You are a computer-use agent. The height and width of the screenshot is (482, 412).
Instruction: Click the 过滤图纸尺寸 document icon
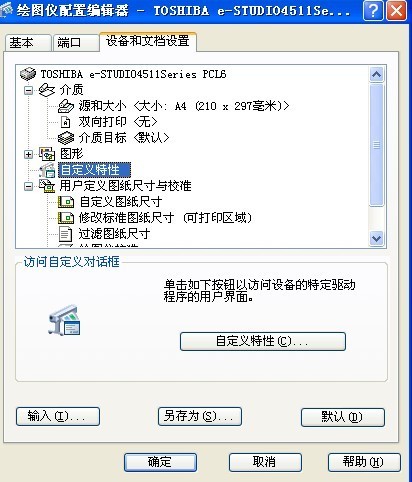click(65, 234)
